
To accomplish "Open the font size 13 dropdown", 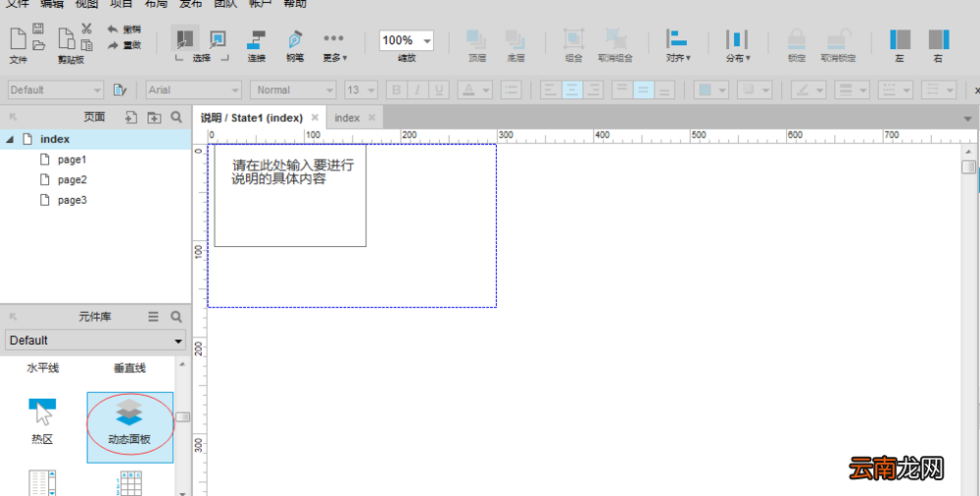I will coord(361,90).
